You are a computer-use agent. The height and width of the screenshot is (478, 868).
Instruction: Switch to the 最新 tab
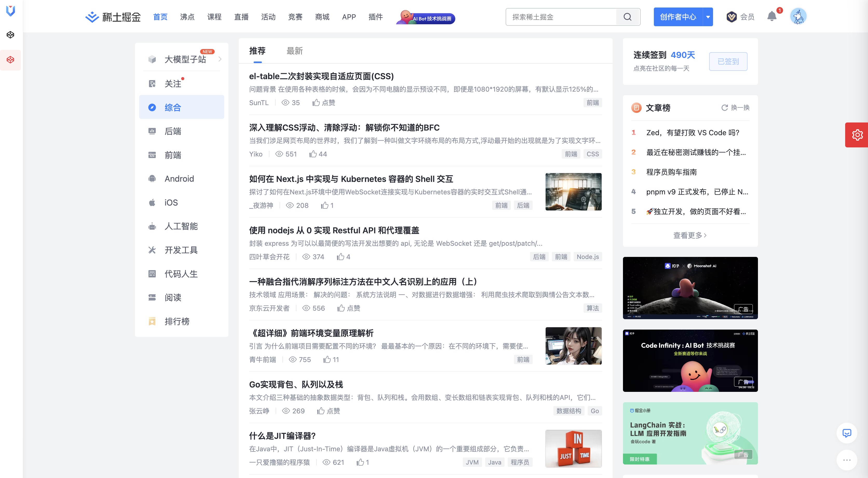click(295, 51)
